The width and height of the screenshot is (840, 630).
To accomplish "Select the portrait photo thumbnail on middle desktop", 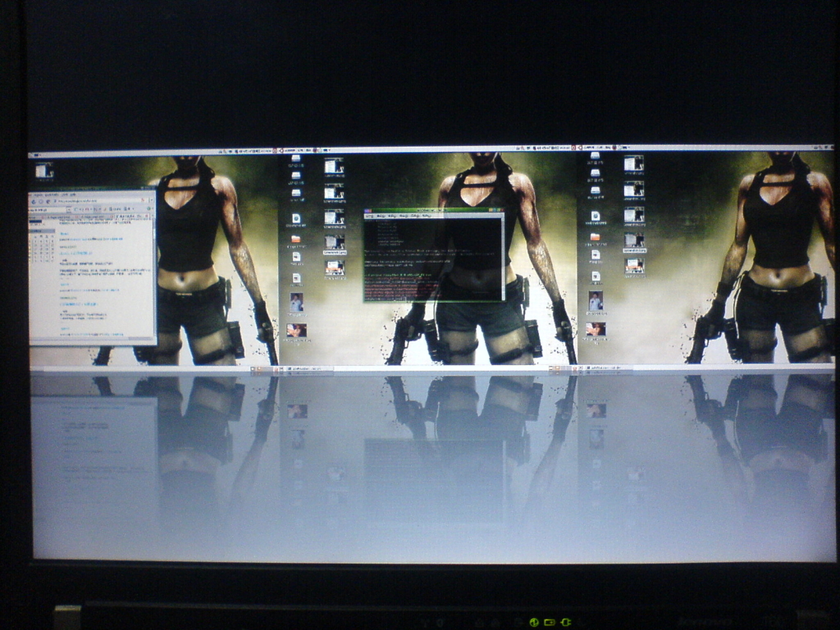I will coord(296,302).
